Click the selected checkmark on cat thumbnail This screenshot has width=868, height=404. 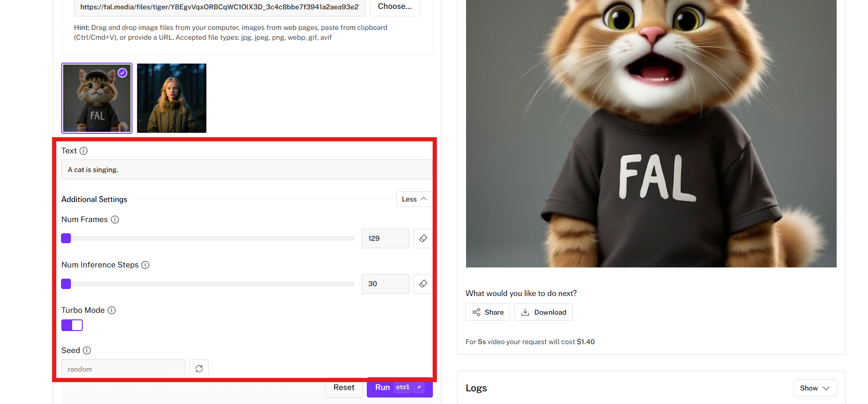[x=123, y=72]
